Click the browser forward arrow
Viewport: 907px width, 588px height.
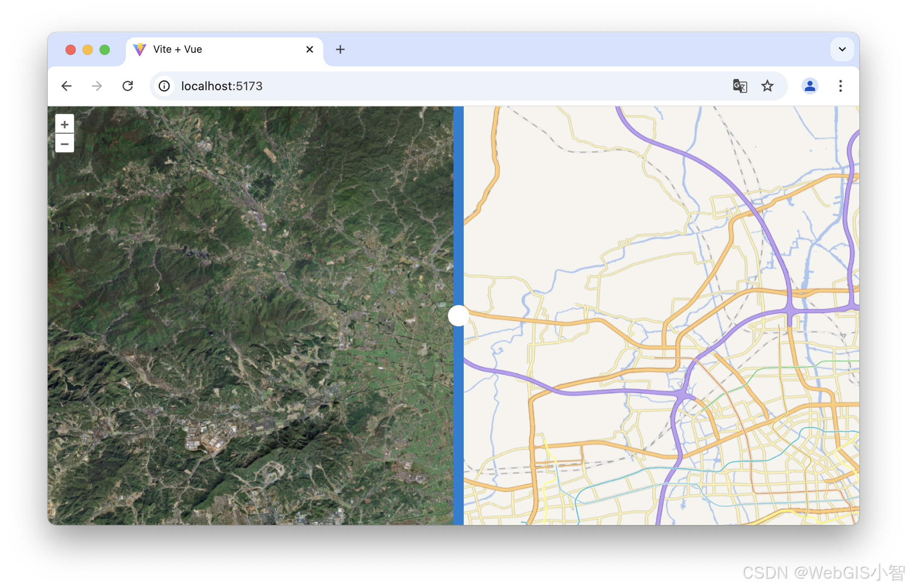[x=97, y=86]
